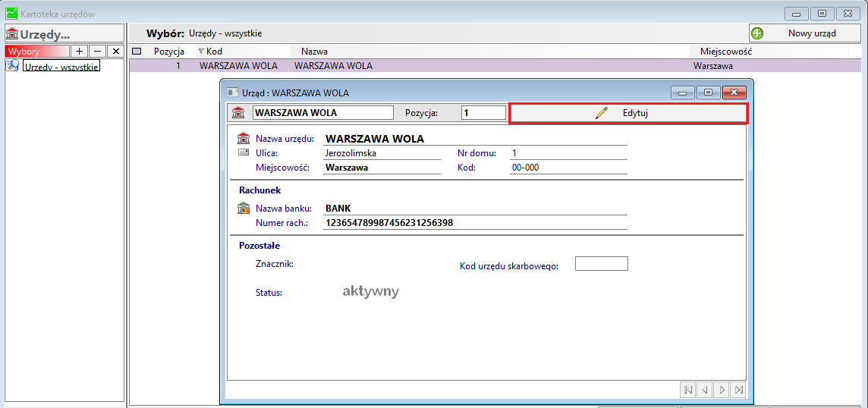Select the WARSZAWA WOLA row in table
This screenshot has height=408, width=868.
[x=496, y=66]
